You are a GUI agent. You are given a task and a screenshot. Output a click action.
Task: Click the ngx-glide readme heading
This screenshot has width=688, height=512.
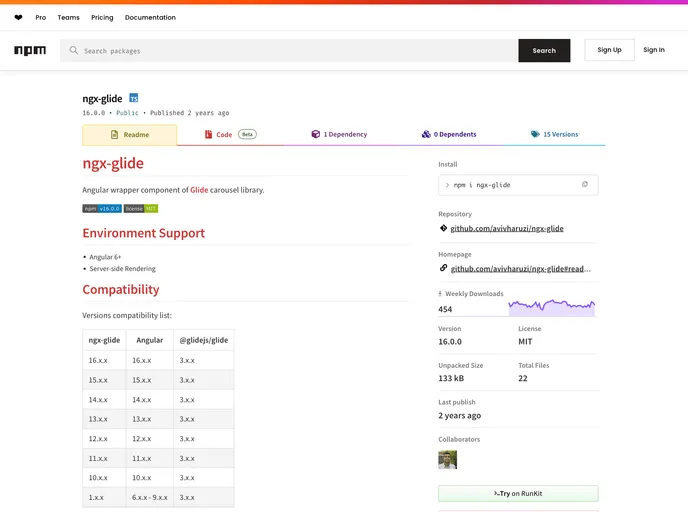(x=113, y=163)
